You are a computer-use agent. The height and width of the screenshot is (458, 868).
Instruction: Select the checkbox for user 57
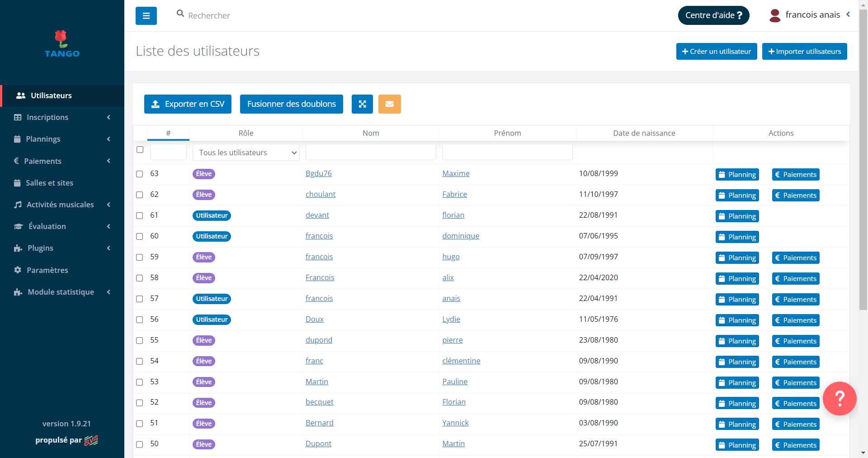click(140, 299)
